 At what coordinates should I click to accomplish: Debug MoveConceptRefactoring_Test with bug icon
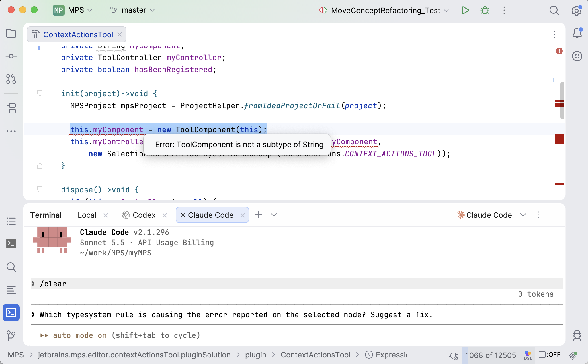point(485,11)
